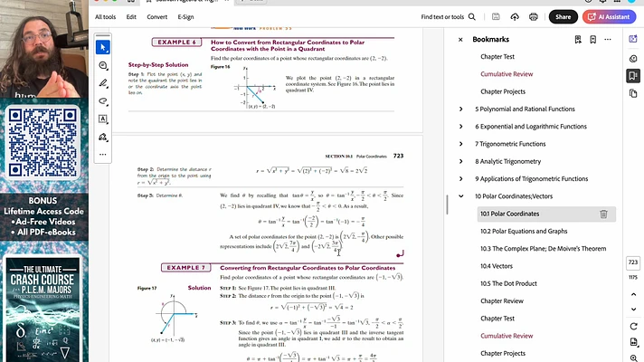
Task: Open Cumulative Review bookmark above 5 Polynomial
Action: pos(507,74)
